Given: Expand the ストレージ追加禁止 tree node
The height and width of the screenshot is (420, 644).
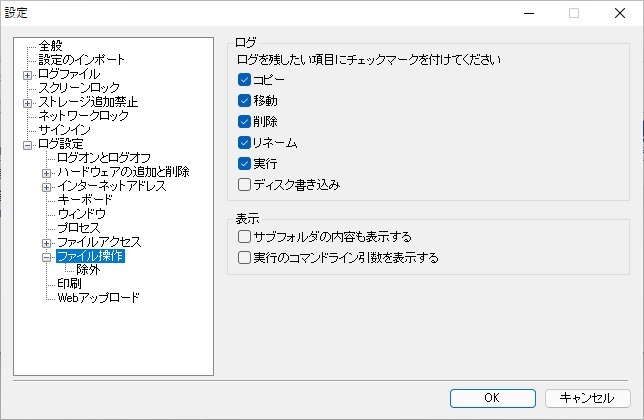Looking at the screenshot, I should tap(27, 103).
